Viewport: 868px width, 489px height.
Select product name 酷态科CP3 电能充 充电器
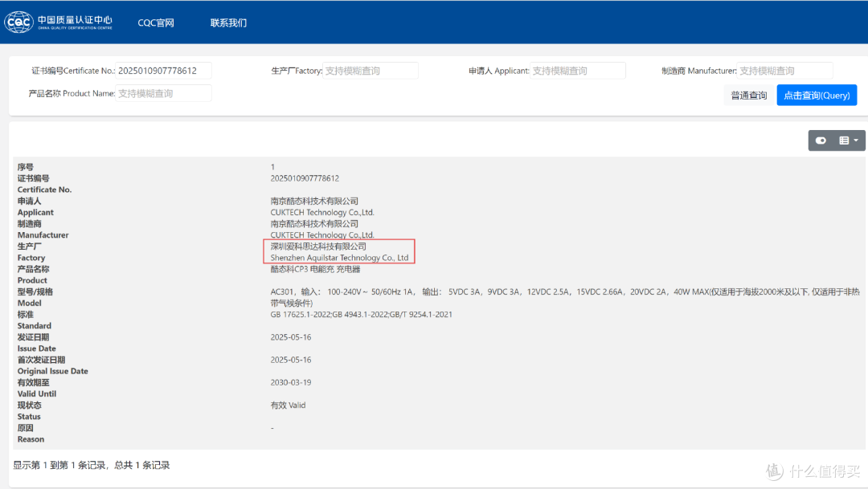315,270
